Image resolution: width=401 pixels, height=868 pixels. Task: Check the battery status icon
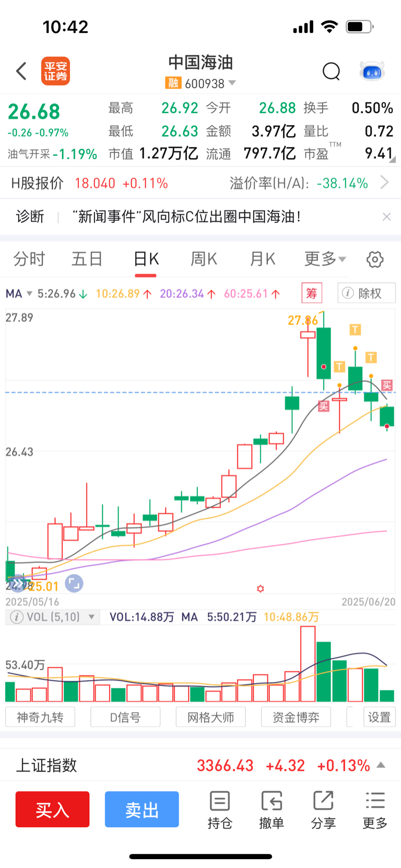[360, 27]
